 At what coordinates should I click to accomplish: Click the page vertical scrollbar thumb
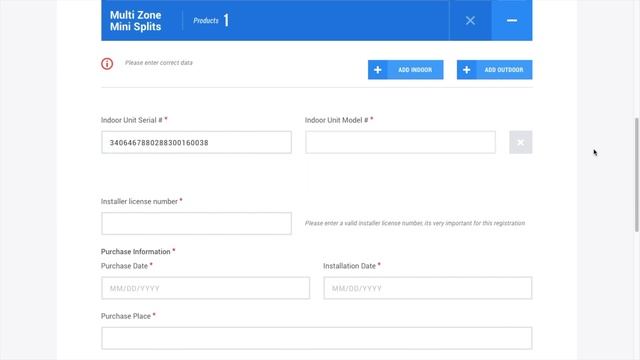point(636,175)
